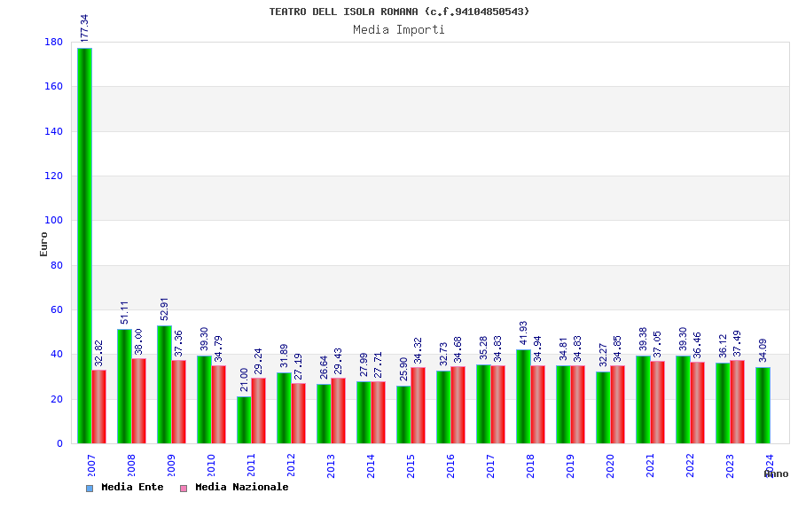798x532 pixels.
Task: Click the red 2009 bar labeled 37.36
Action: 178,402
